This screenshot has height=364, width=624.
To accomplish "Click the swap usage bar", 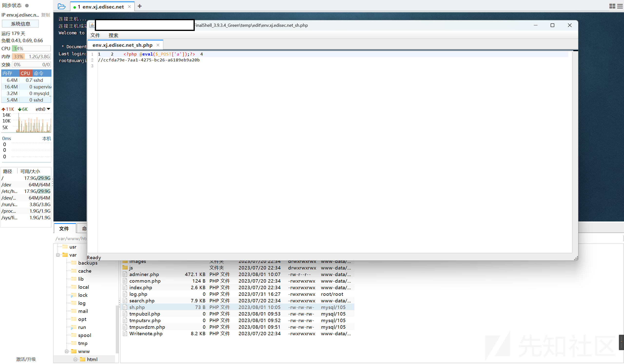I will coord(31,65).
